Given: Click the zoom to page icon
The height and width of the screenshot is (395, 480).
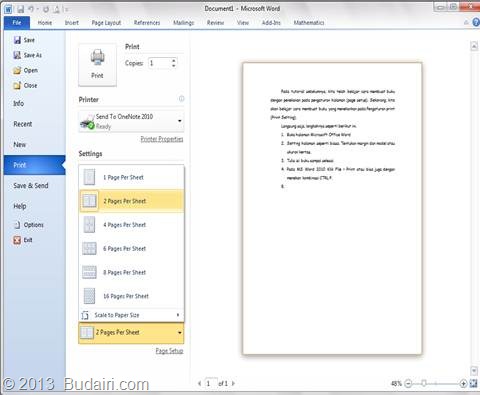Looking at the screenshot, I should click(473, 383).
